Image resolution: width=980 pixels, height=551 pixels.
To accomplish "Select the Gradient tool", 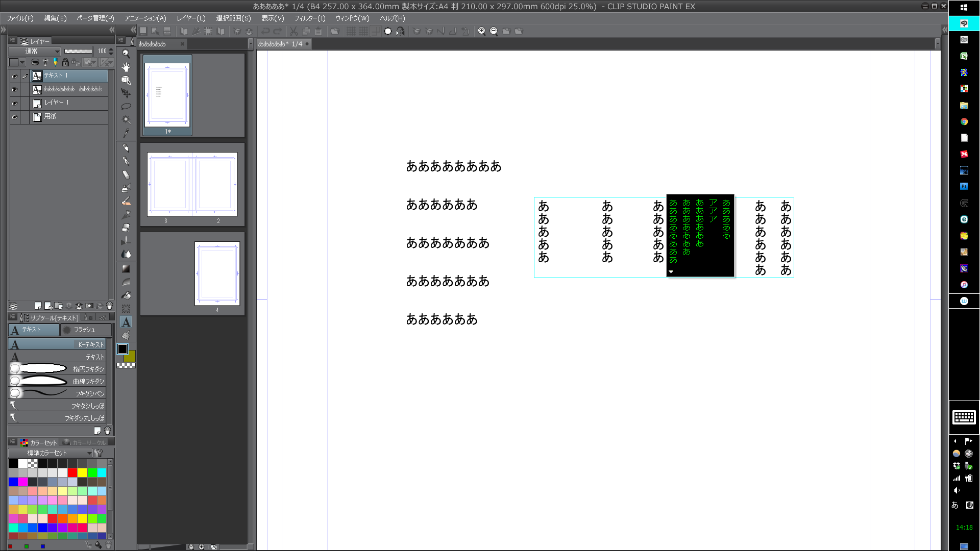I will click(x=126, y=269).
